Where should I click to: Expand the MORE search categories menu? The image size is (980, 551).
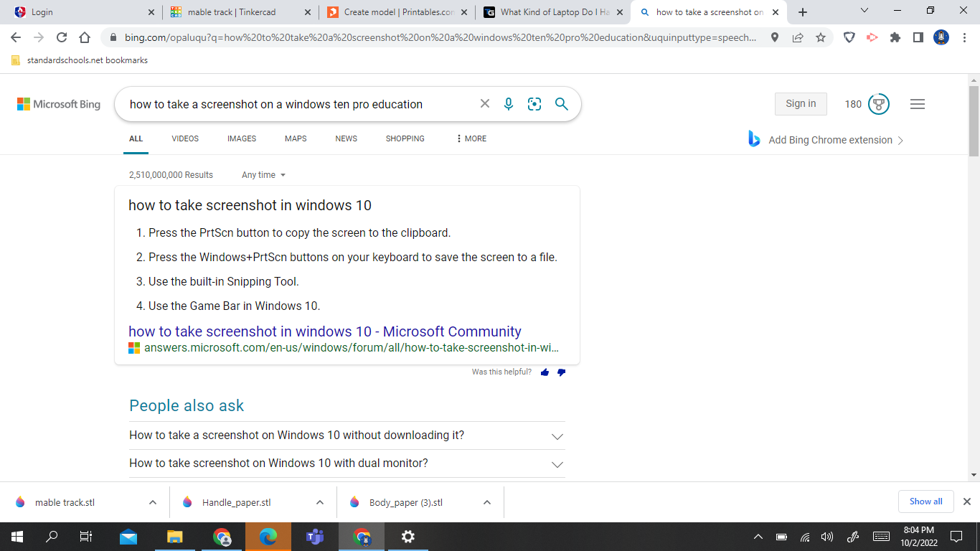[x=471, y=138]
